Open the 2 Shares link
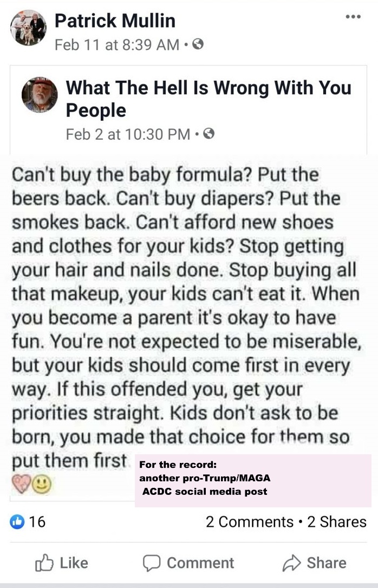The image size is (378, 588). (336, 522)
